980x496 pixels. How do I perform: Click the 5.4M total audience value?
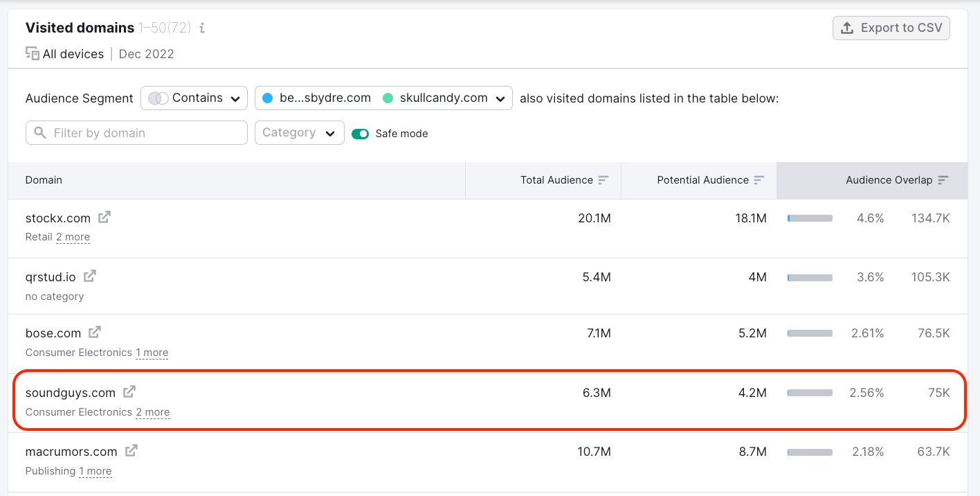[x=597, y=277]
